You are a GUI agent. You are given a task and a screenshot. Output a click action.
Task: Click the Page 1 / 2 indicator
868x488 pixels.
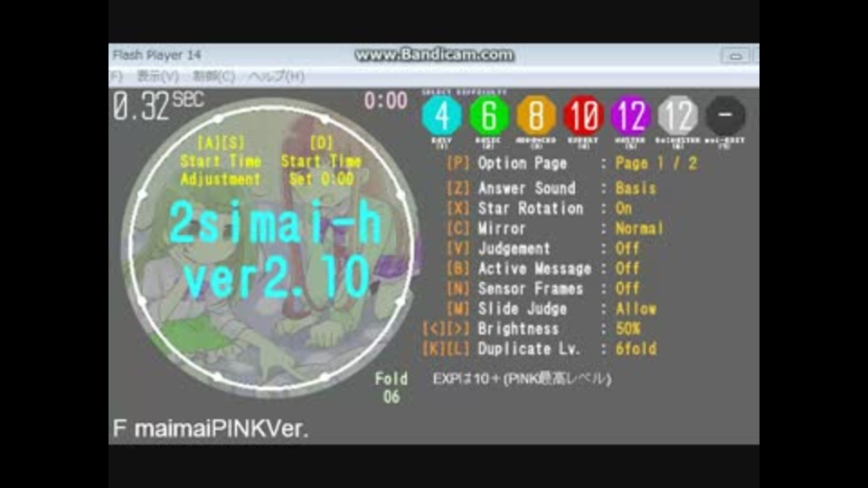point(656,164)
